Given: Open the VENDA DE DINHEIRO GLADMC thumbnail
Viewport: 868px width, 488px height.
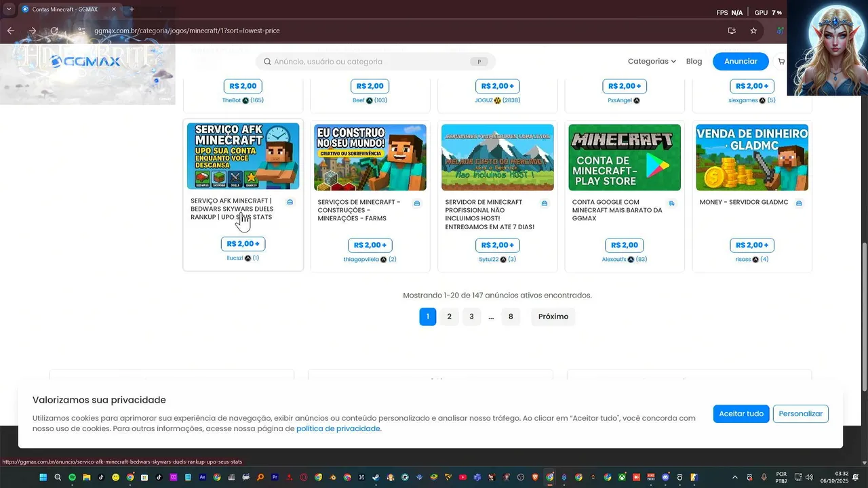Looking at the screenshot, I should pos(752,157).
